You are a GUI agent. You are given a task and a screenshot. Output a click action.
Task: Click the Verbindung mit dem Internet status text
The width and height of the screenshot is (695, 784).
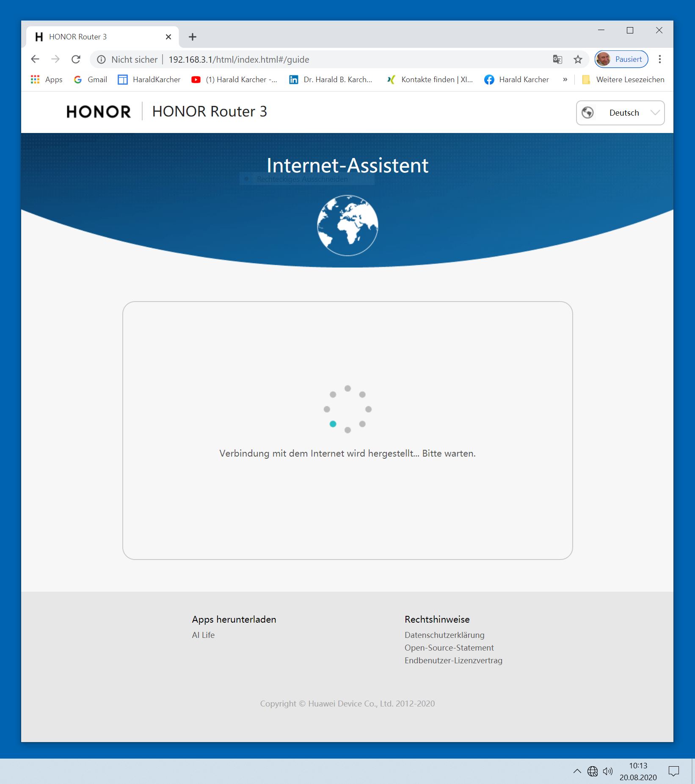coord(347,453)
